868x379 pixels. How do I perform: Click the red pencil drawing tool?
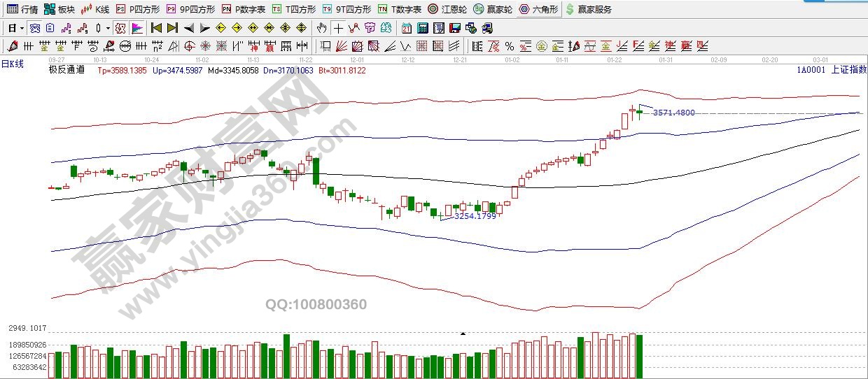coord(12,47)
